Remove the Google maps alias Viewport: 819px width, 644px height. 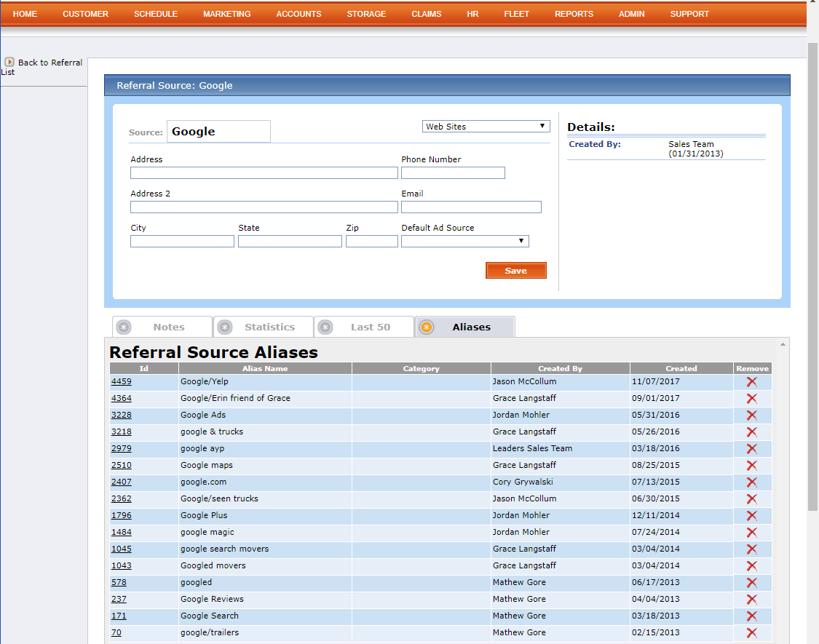pos(751,466)
